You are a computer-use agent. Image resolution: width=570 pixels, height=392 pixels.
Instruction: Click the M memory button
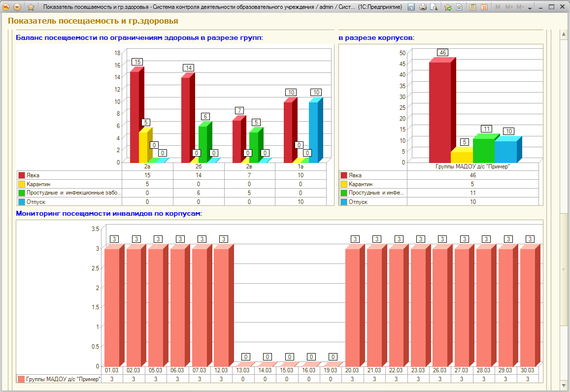coord(498,7)
